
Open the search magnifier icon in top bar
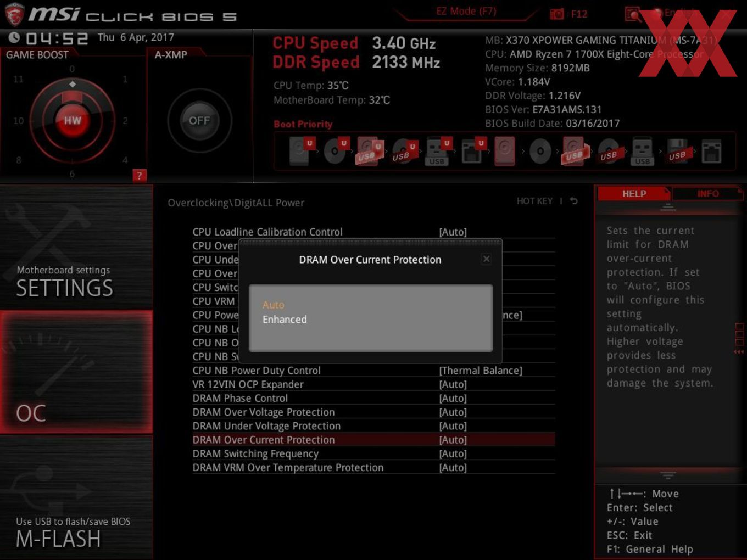[633, 14]
